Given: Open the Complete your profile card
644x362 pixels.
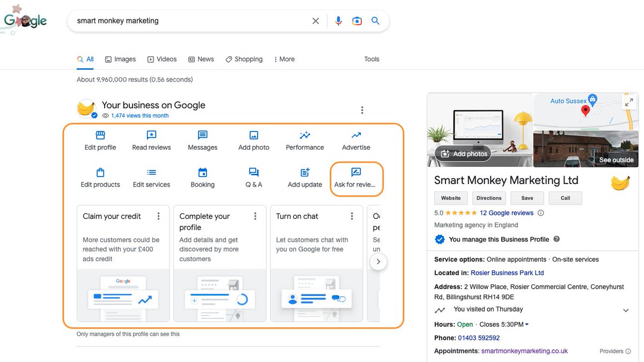Looking at the screenshot, I should 219,263.
